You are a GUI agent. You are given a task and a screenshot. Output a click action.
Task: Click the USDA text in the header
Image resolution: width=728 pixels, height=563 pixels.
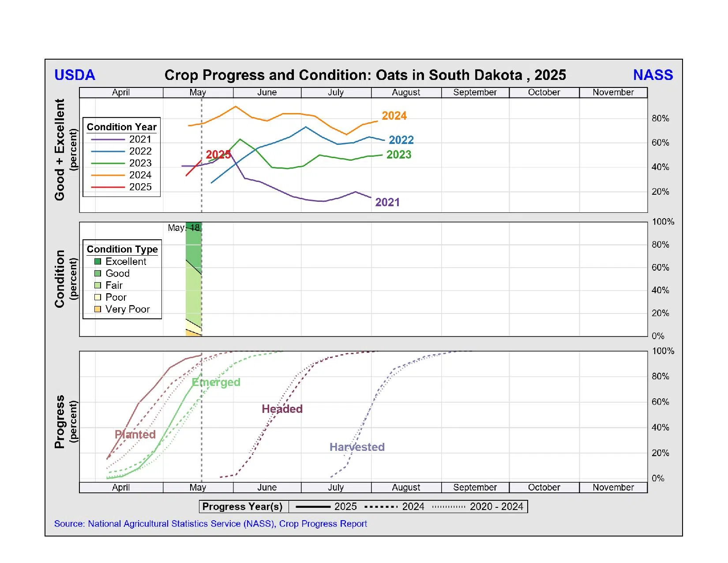pos(75,75)
